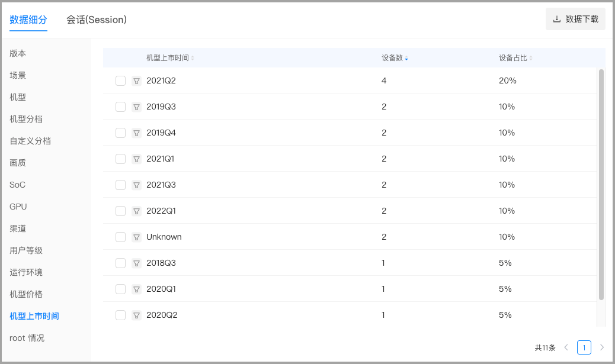Open the 机型价格 sidebar item
Screen dimensions: 615x364
tap(26, 294)
